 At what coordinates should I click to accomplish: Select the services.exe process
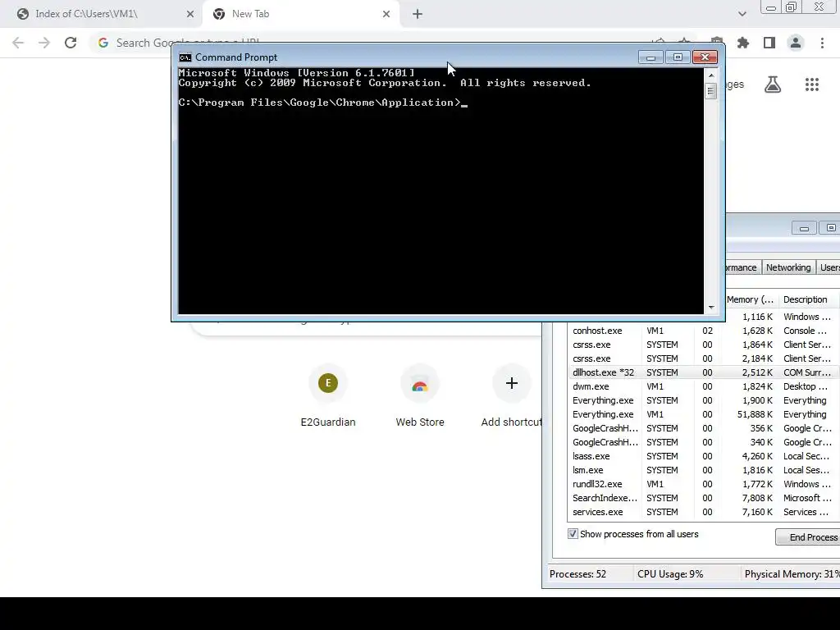pos(703,512)
